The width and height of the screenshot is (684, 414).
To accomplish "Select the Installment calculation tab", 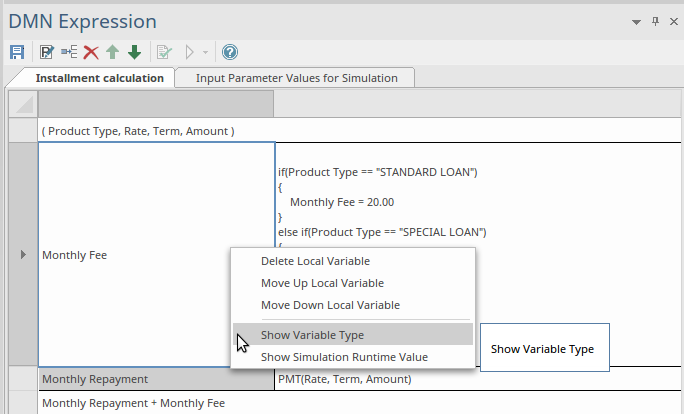I will click(x=99, y=78).
